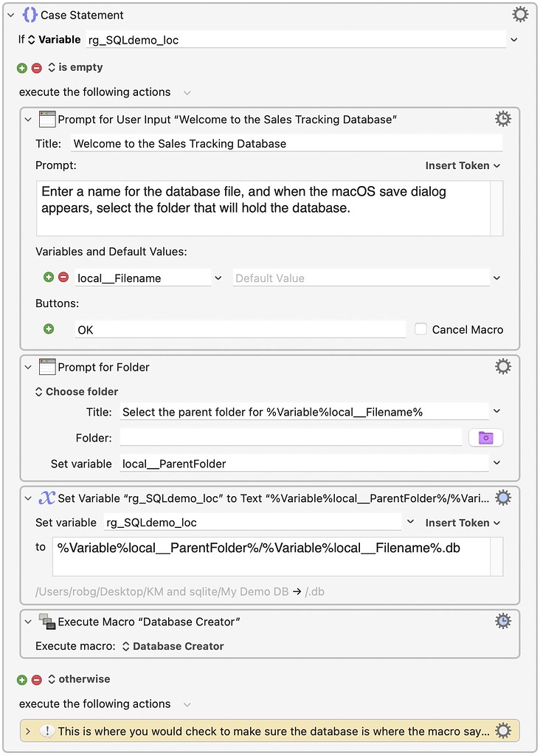Collapse the Set Variable action
This screenshot has height=756, width=540.
tap(28, 498)
